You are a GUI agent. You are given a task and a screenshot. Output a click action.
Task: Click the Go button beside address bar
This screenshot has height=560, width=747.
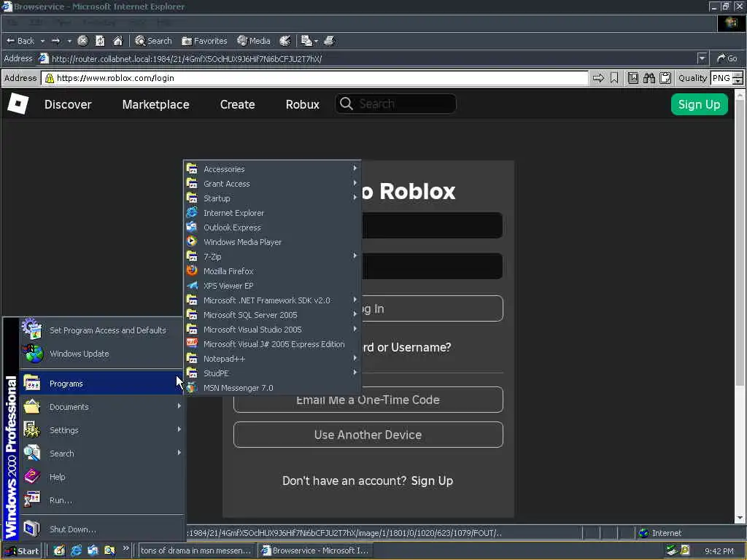tap(727, 58)
